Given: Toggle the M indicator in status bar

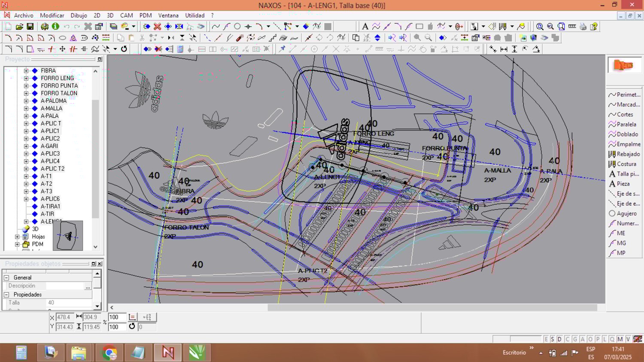Looking at the screenshot, I should click(x=620, y=339).
